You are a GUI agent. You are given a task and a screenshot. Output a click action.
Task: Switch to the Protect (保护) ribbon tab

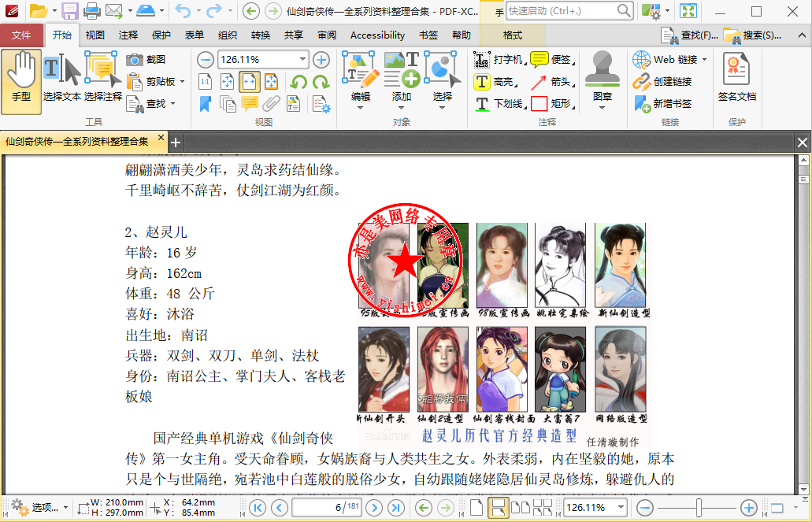161,35
